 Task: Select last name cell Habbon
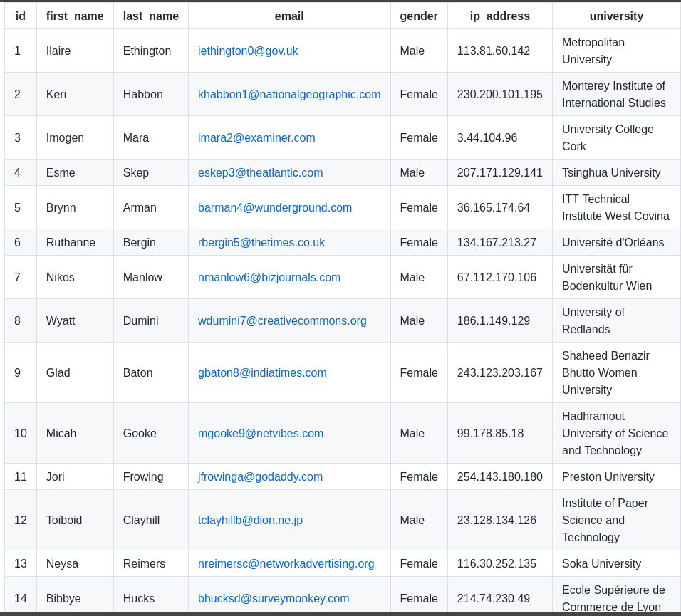[x=151, y=94]
